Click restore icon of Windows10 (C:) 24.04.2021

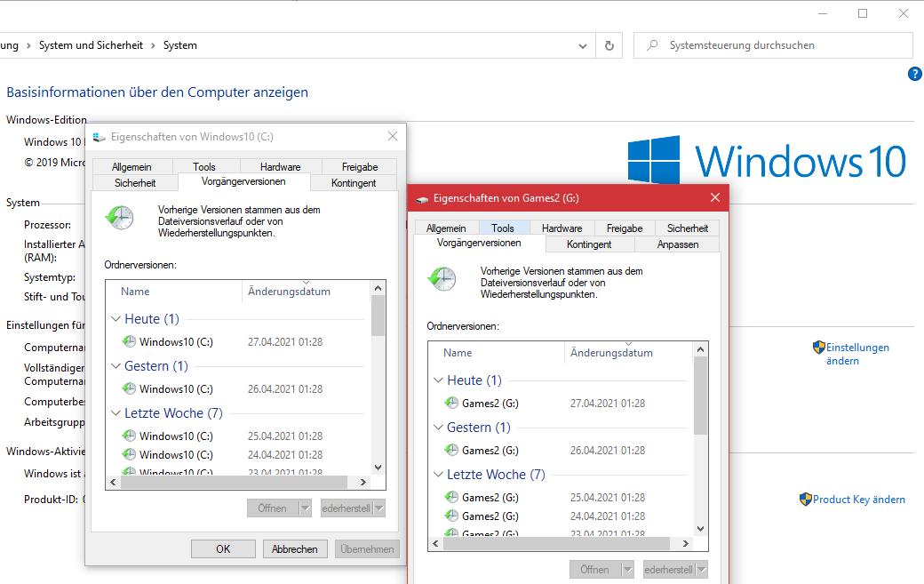129,454
